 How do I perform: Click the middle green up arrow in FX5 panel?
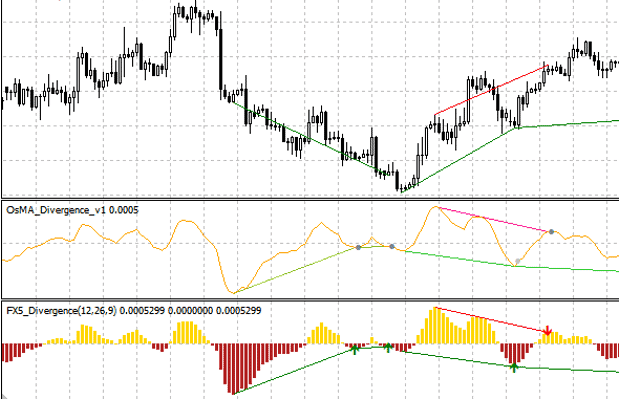point(388,348)
